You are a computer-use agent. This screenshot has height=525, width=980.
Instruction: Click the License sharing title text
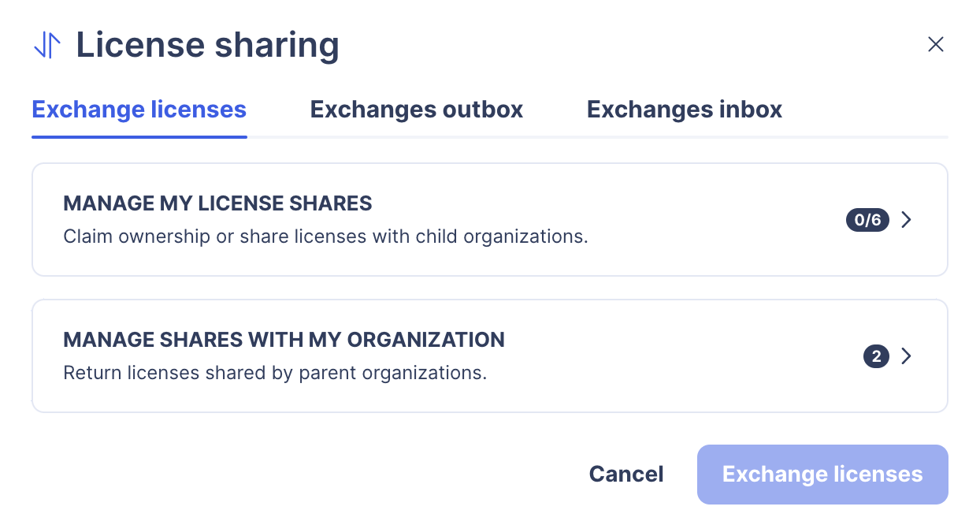207,45
